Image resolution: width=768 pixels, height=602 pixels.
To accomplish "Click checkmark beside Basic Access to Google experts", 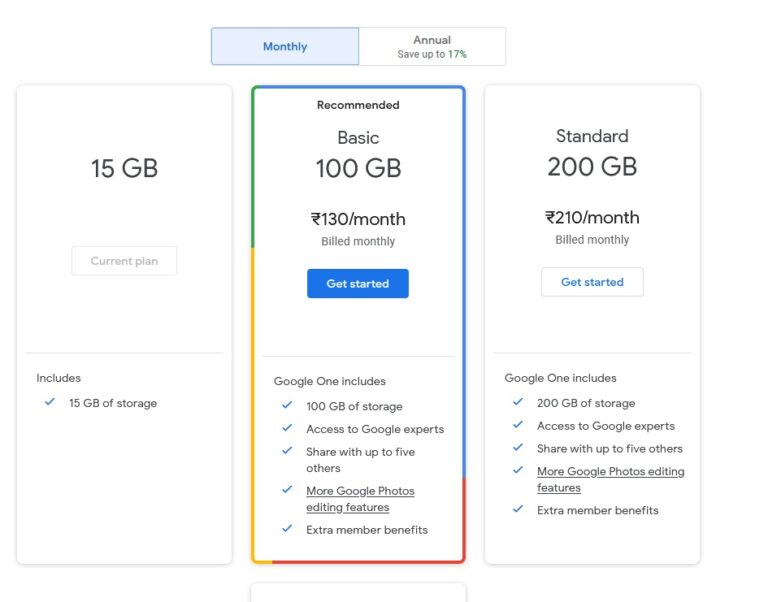I will click(287, 428).
